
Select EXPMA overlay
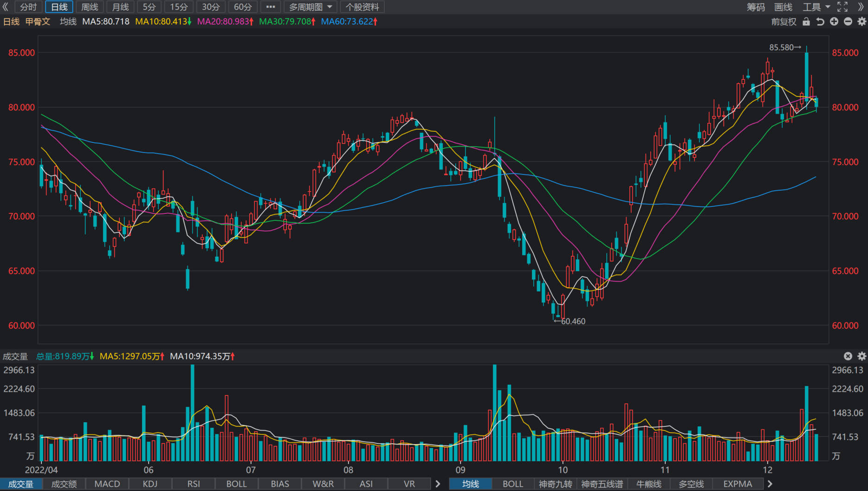tap(738, 484)
